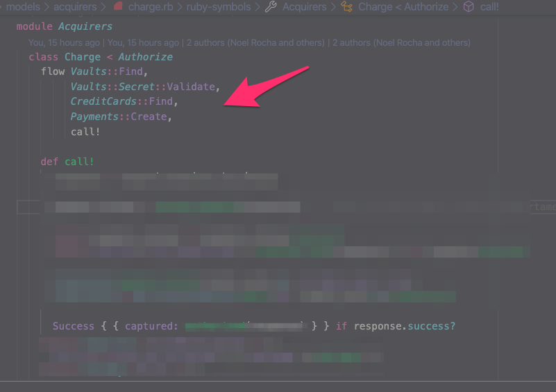Click response.success? condition
Image resolution: width=556 pixels, height=392 pixels.
coord(405,326)
